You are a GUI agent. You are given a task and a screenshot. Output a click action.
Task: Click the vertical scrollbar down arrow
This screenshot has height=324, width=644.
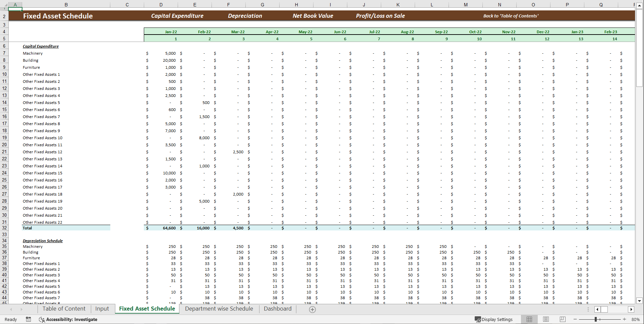click(640, 301)
